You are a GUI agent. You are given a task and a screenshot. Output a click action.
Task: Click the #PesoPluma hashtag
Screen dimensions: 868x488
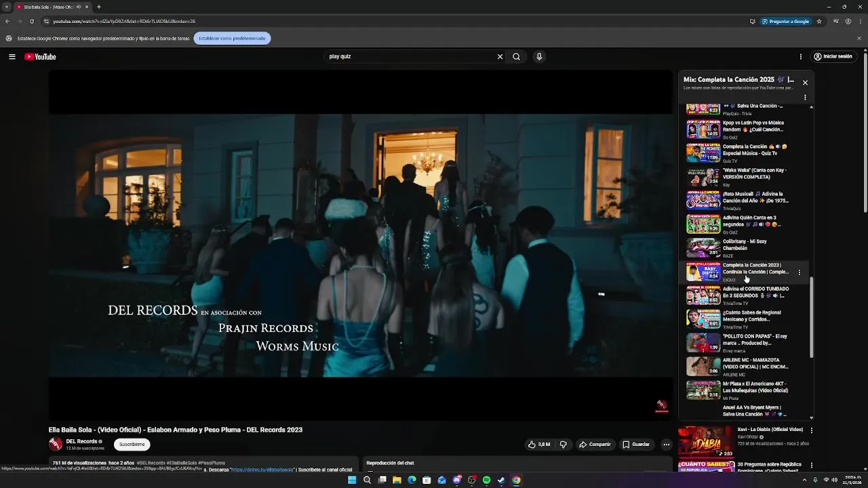(212, 463)
